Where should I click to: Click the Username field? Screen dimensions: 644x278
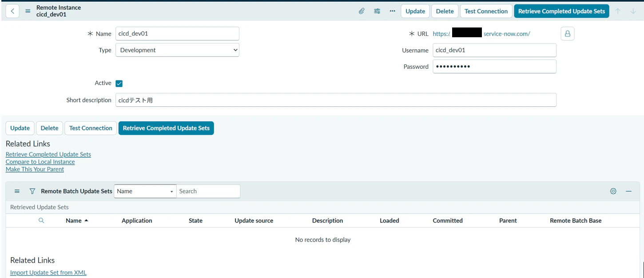(x=494, y=50)
